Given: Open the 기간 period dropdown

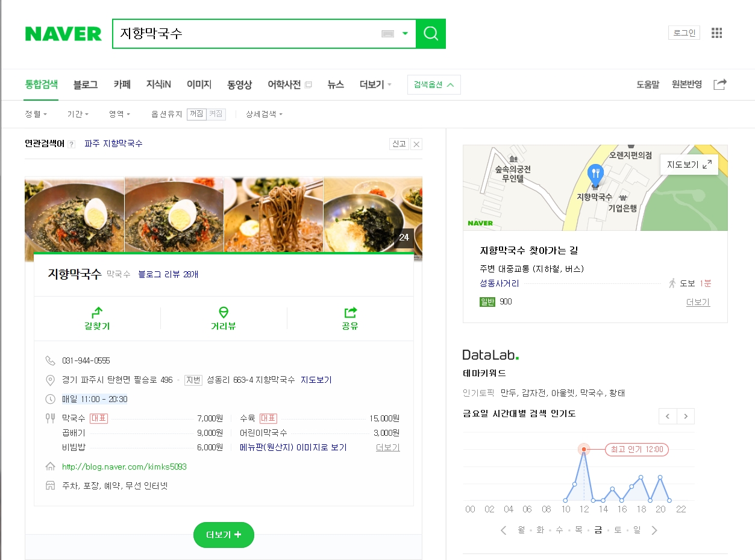Looking at the screenshot, I should coord(78,114).
